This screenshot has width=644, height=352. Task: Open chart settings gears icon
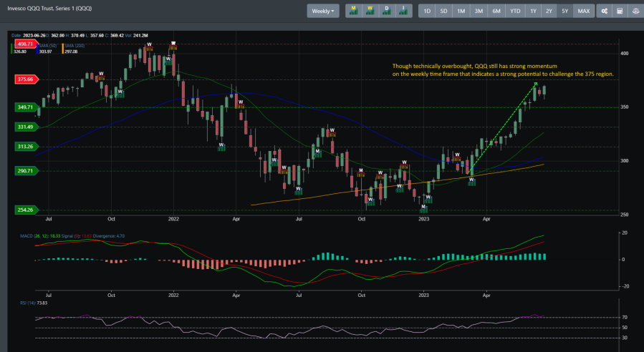tap(604, 11)
